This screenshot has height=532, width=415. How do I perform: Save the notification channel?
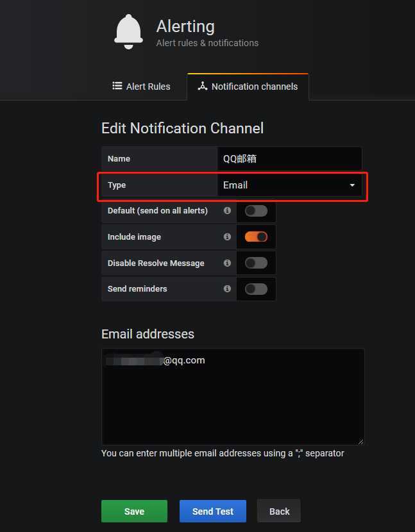pyautogui.click(x=134, y=511)
